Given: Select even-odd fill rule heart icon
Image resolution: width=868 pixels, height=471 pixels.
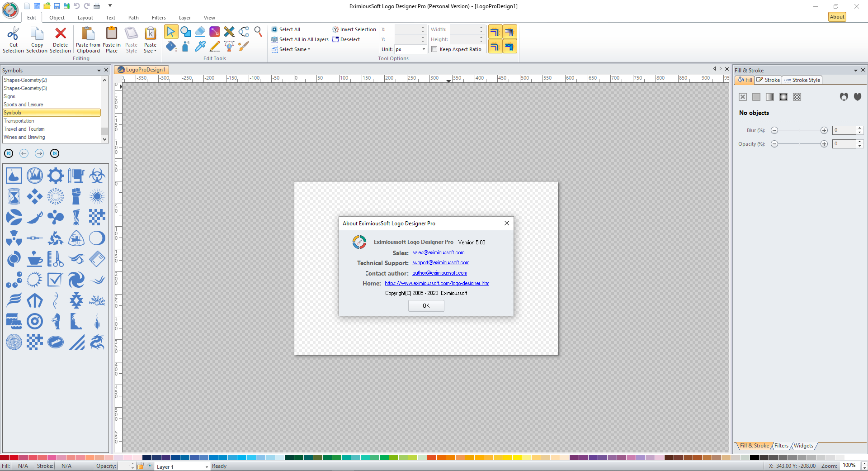Looking at the screenshot, I should click(x=844, y=97).
